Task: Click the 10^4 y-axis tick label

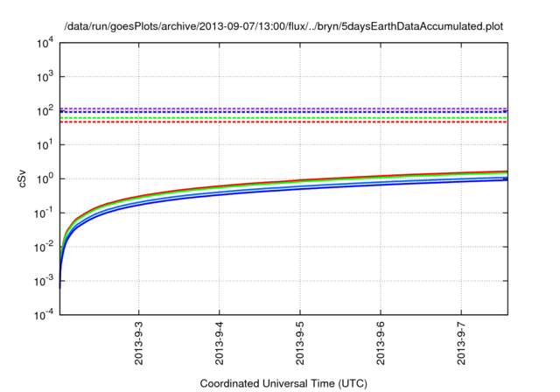Action: coord(45,43)
